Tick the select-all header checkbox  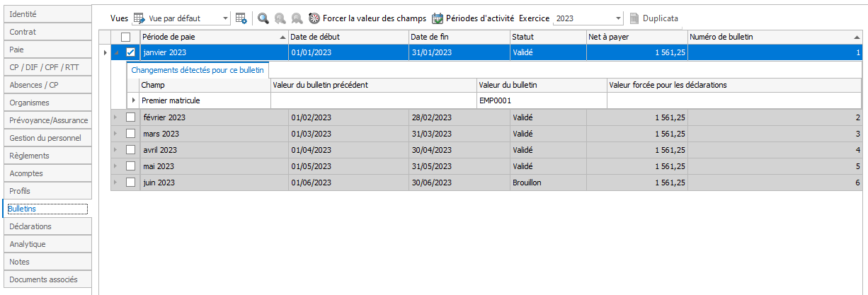tap(126, 37)
